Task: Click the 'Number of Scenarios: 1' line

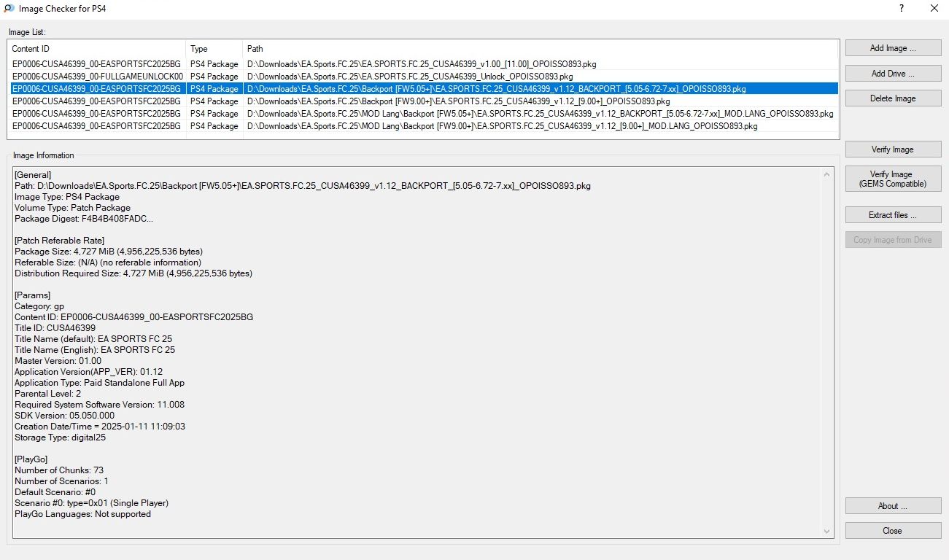Action: coord(62,481)
